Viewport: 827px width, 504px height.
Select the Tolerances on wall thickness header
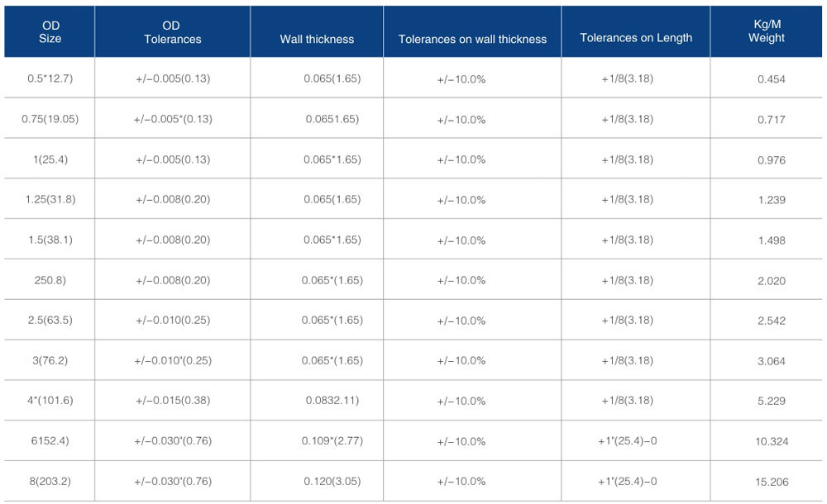click(472, 39)
